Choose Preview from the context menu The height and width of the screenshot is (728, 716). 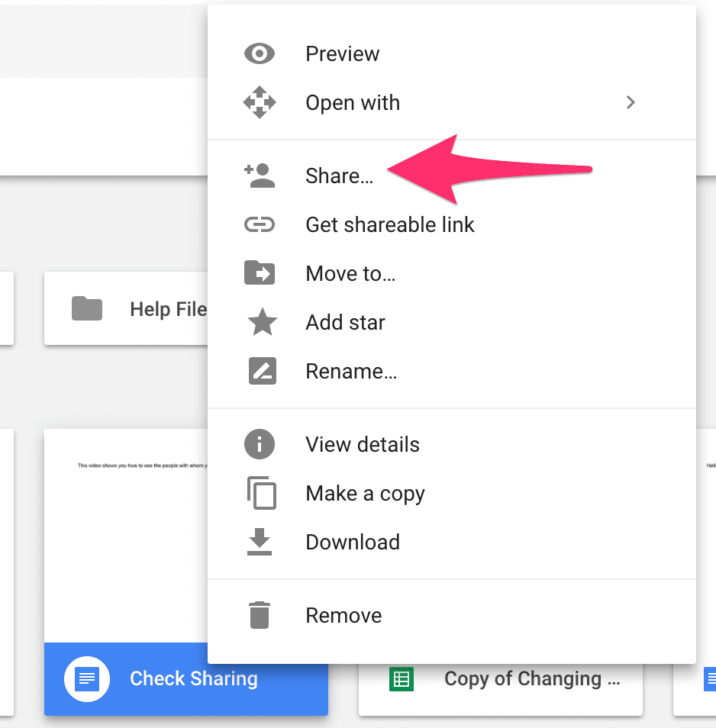coord(451,53)
